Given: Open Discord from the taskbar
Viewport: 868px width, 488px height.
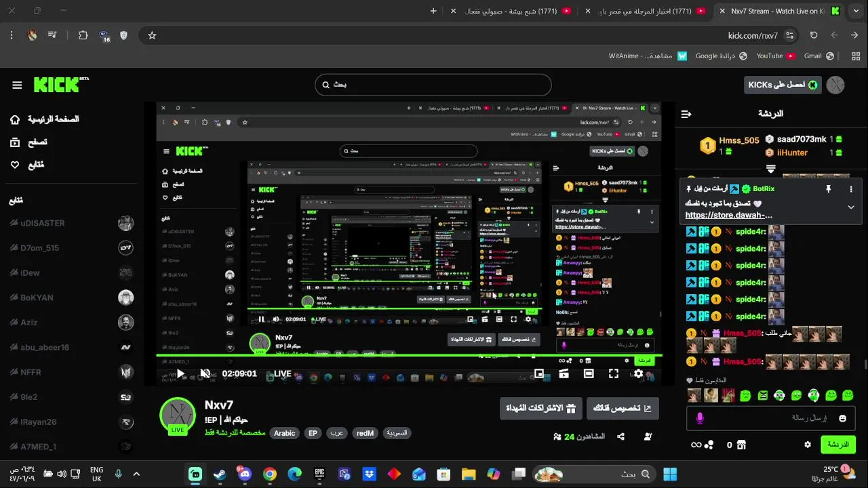Looking at the screenshot, I should pos(245,474).
